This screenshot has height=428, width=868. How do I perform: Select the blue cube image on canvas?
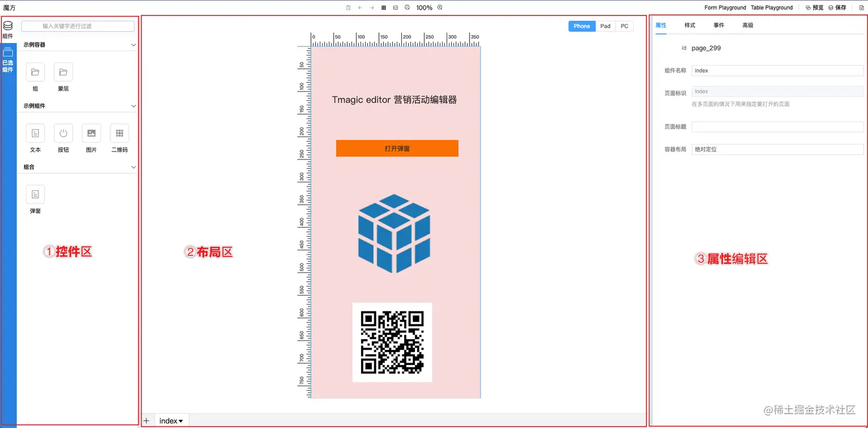394,233
